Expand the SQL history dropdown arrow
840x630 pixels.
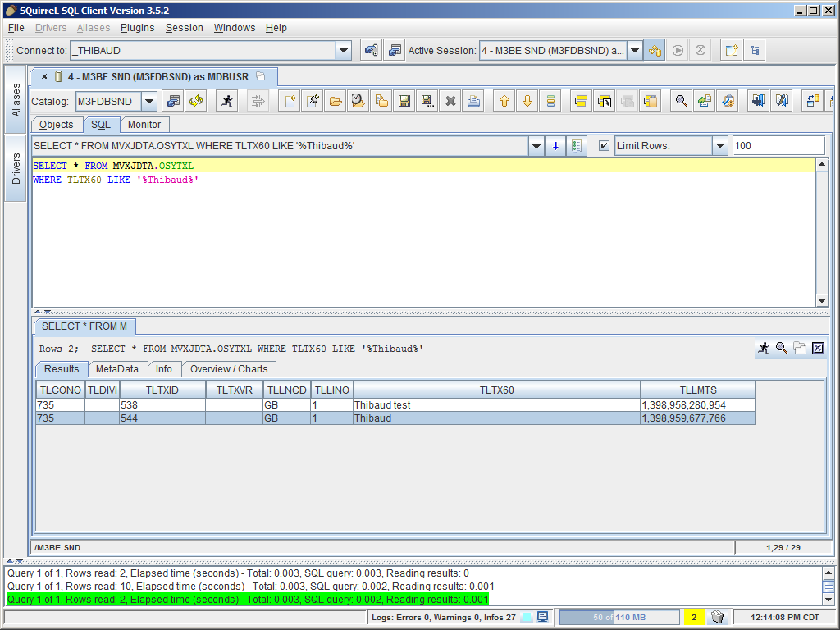pos(536,146)
